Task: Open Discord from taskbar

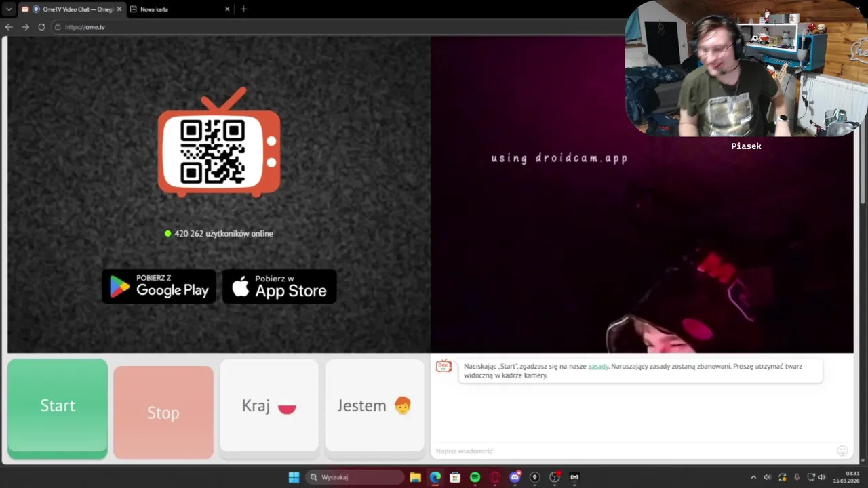Action: [515, 477]
